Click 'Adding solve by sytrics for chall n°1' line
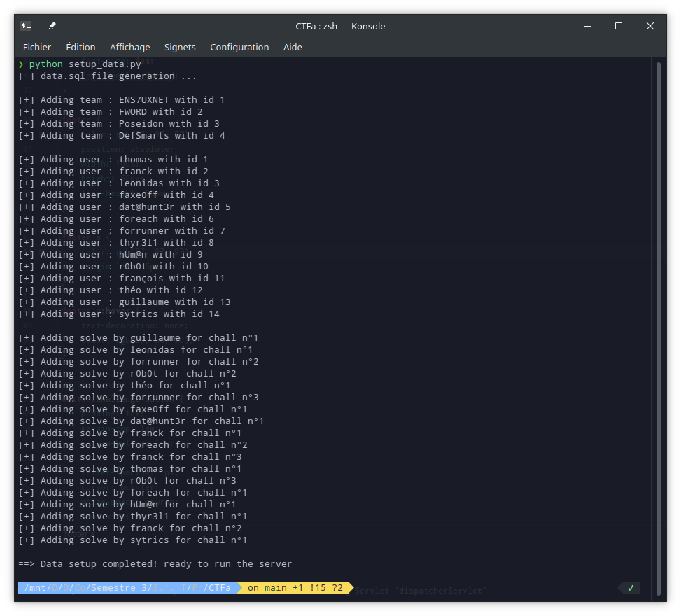This screenshot has height=616, width=681. click(x=133, y=540)
